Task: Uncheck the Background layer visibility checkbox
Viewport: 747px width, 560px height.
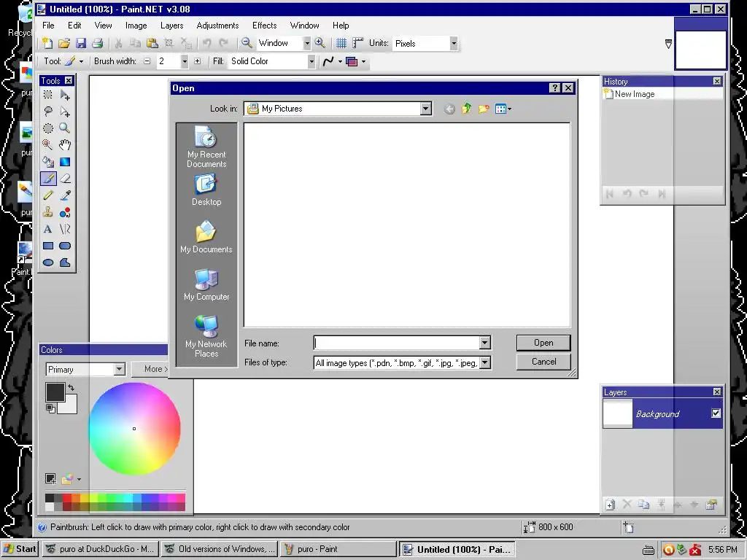Action: click(x=716, y=413)
